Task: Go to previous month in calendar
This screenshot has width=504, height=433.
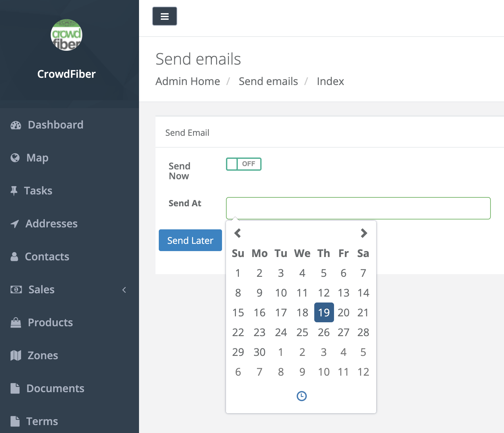Action: click(238, 233)
